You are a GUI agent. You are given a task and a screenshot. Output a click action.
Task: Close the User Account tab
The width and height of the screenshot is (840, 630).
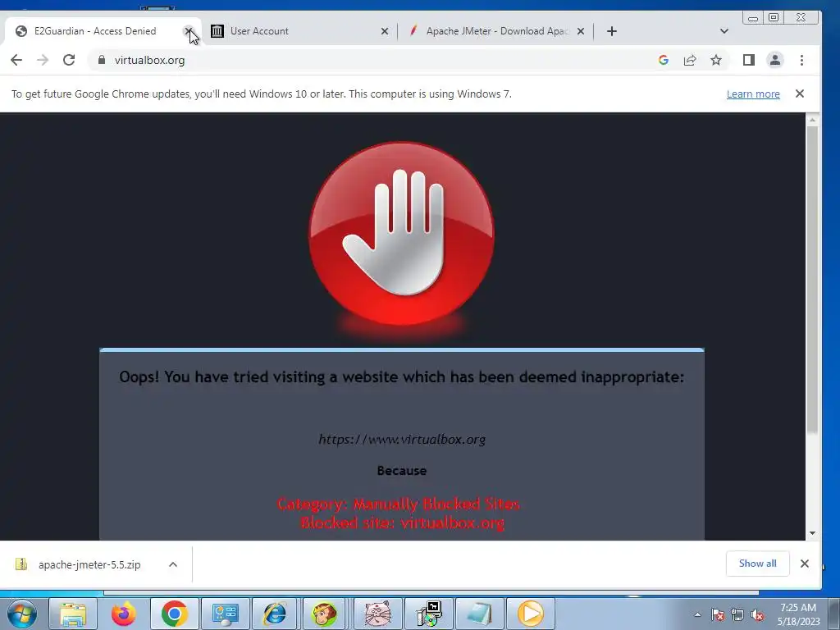tap(385, 31)
